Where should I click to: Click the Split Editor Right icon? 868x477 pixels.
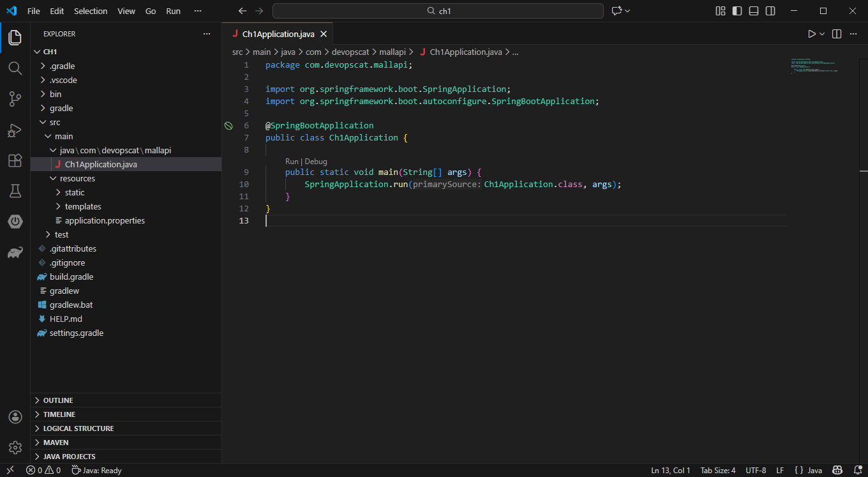[x=837, y=34]
